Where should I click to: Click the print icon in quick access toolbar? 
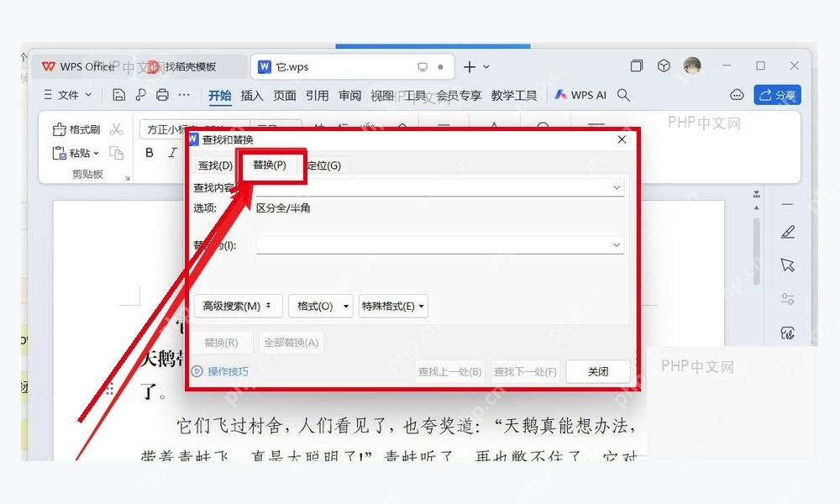coord(162,95)
